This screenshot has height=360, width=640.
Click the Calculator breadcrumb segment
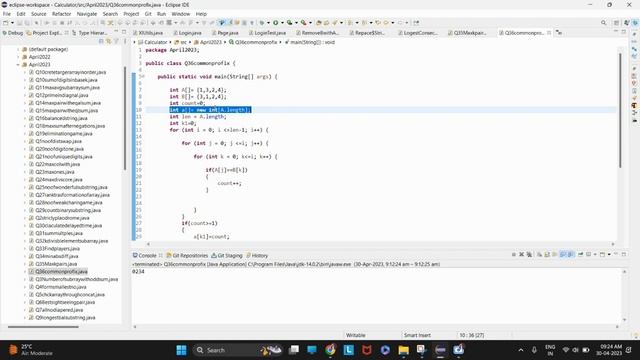pyautogui.click(x=153, y=42)
